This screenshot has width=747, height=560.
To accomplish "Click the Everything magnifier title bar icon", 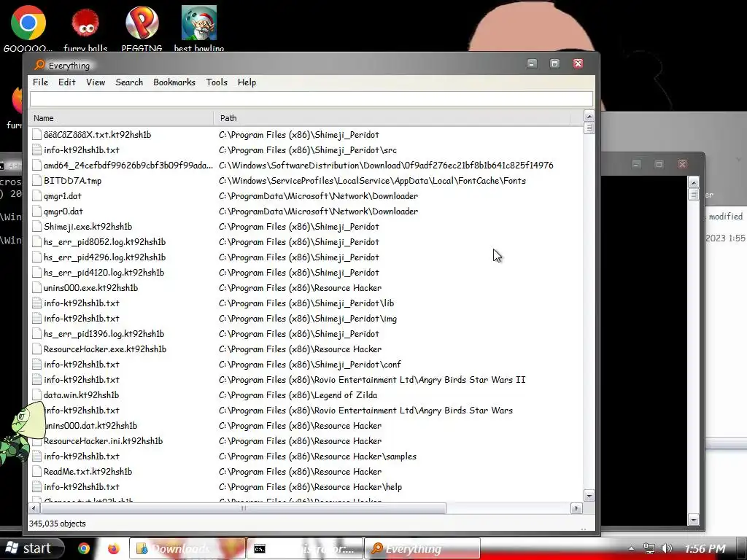I will [x=40, y=65].
